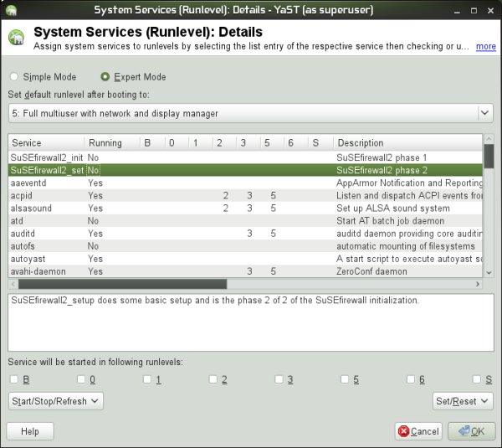Click the YaST logo icon in title bar
Image resolution: width=502 pixels, height=448 pixels.
[11, 10]
